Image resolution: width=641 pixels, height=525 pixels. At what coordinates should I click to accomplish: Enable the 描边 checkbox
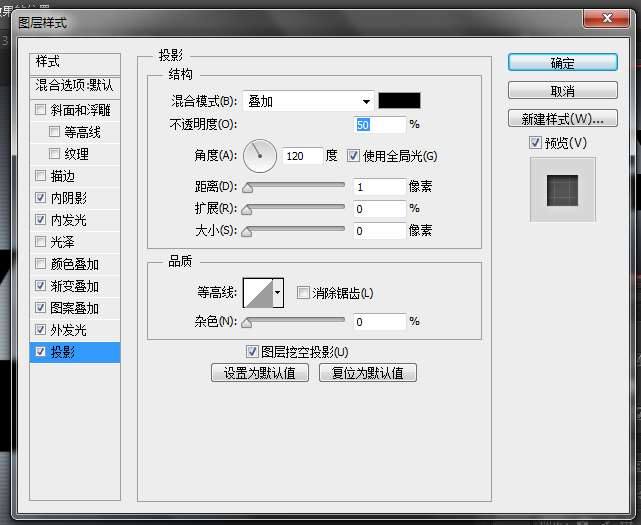tap(40, 176)
